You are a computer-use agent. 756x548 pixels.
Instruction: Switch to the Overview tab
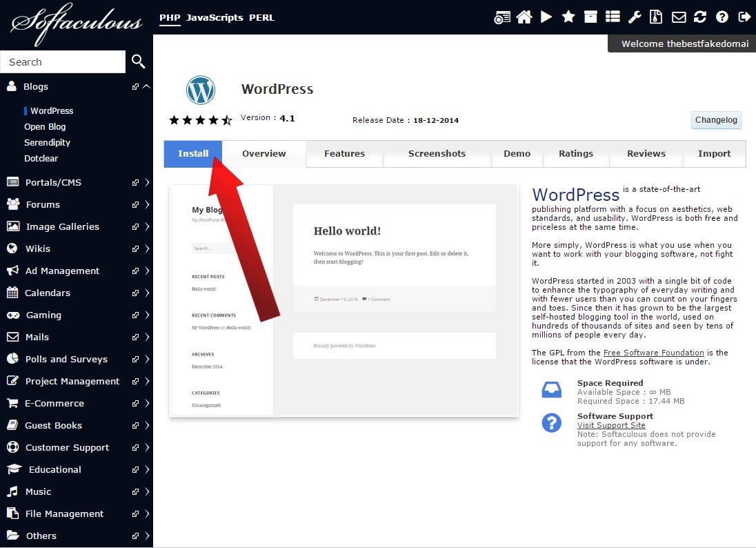(x=263, y=154)
